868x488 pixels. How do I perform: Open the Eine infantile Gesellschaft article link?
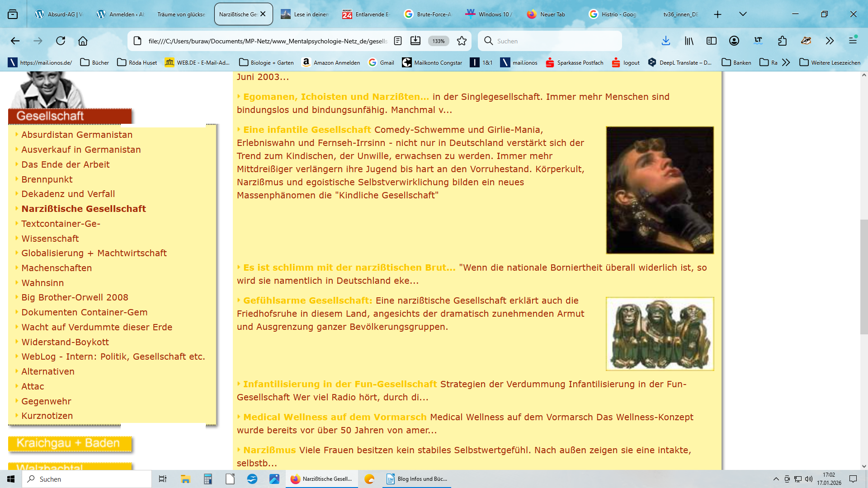coord(307,130)
